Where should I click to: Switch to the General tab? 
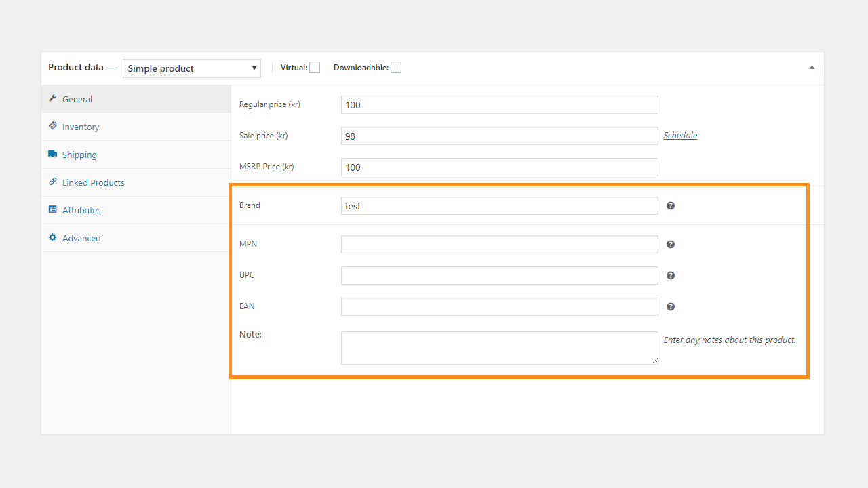pyautogui.click(x=136, y=99)
